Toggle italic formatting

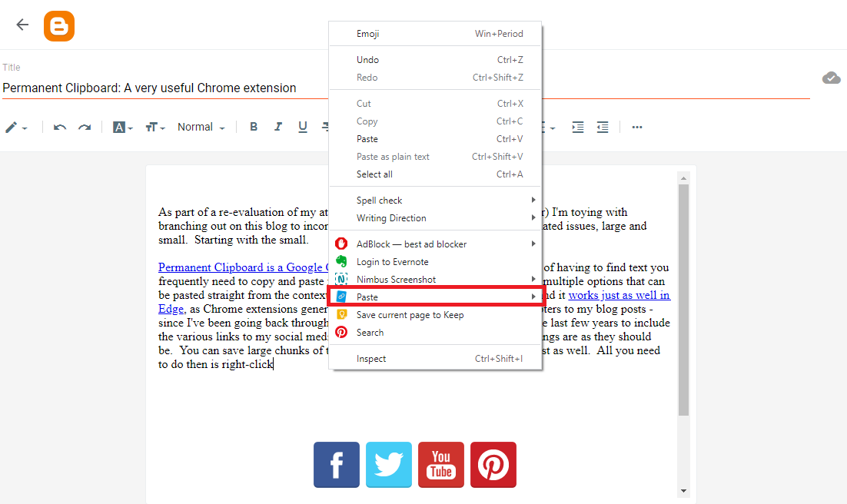coord(277,127)
